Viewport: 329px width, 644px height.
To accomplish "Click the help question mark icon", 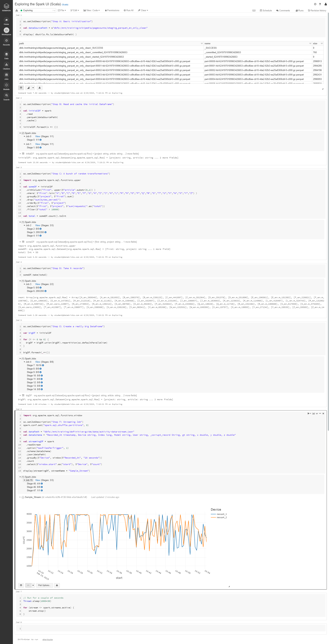I will coord(320,4).
